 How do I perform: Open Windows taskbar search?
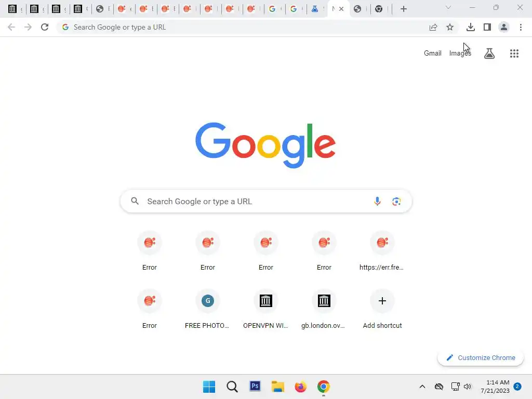232,387
